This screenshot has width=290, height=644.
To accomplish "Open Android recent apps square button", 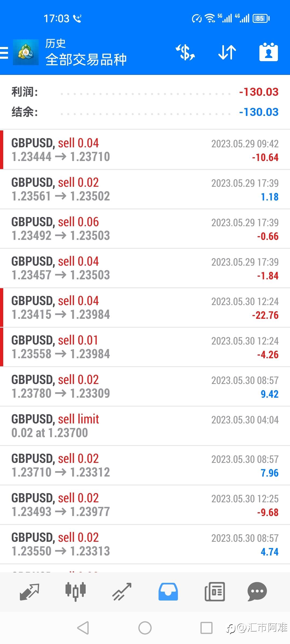I will pyautogui.click(x=206, y=628).
